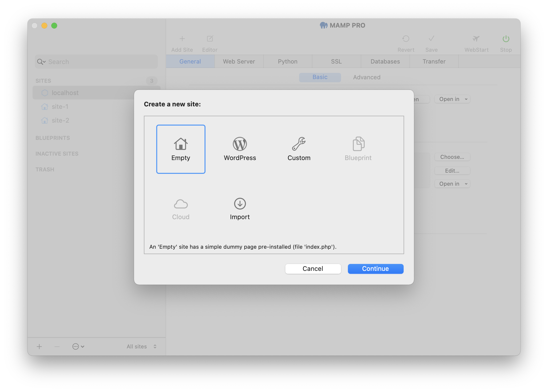Screen dimensions: 548x392
Task: Open the Web Server tab
Action: click(239, 61)
